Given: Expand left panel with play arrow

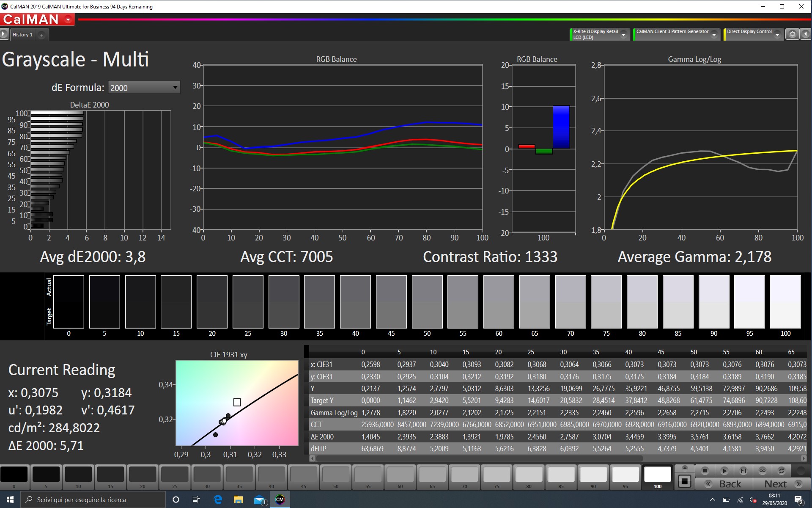Looking at the screenshot, I should 4,34.
